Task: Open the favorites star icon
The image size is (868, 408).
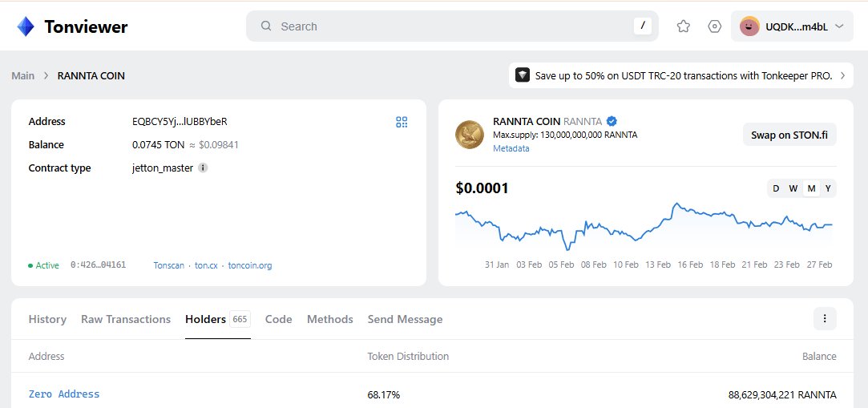Action: pyautogui.click(x=684, y=26)
